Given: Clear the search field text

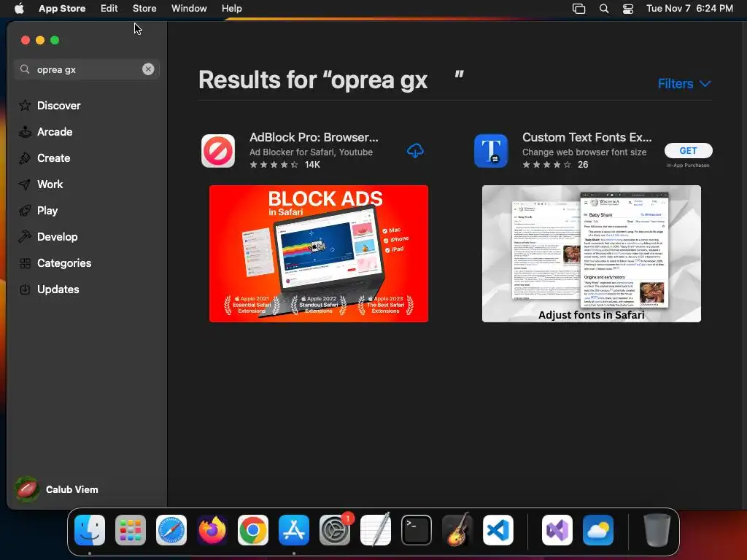Looking at the screenshot, I should tap(148, 69).
